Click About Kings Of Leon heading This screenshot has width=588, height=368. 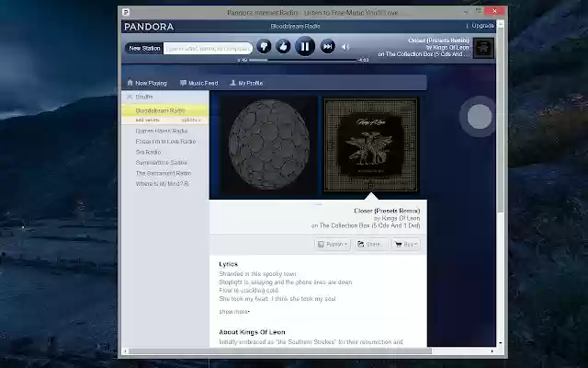(252, 332)
